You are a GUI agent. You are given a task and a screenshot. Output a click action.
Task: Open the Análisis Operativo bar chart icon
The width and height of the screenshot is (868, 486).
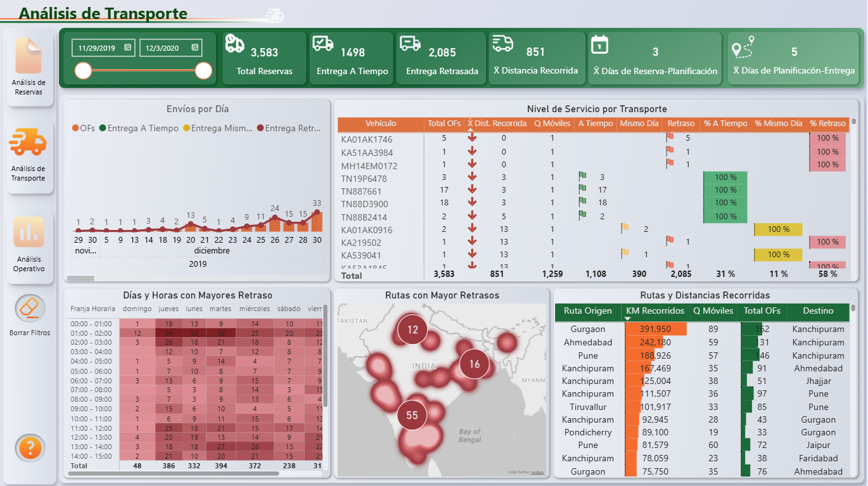tap(29, 233)
